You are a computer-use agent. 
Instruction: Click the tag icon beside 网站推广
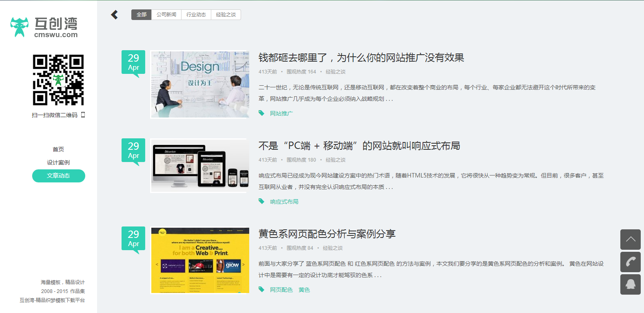(x=261, y=113)
